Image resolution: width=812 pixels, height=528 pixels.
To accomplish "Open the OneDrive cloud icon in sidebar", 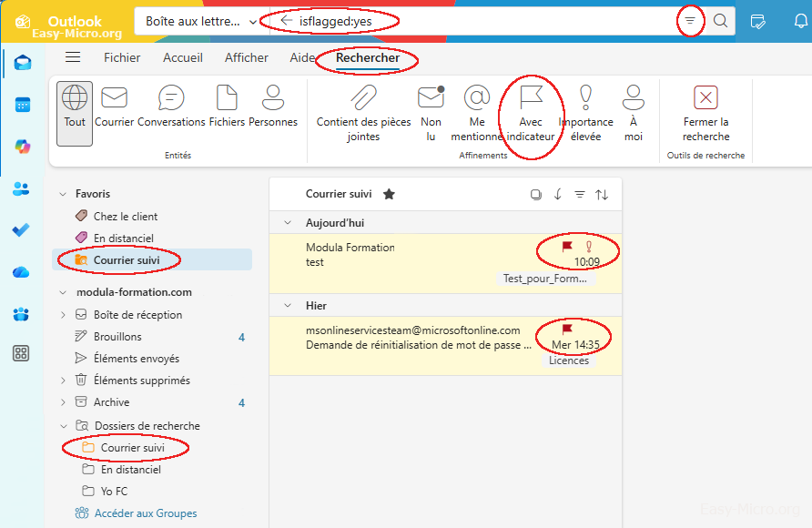I will pyautogui.click(x=22, y=272).
